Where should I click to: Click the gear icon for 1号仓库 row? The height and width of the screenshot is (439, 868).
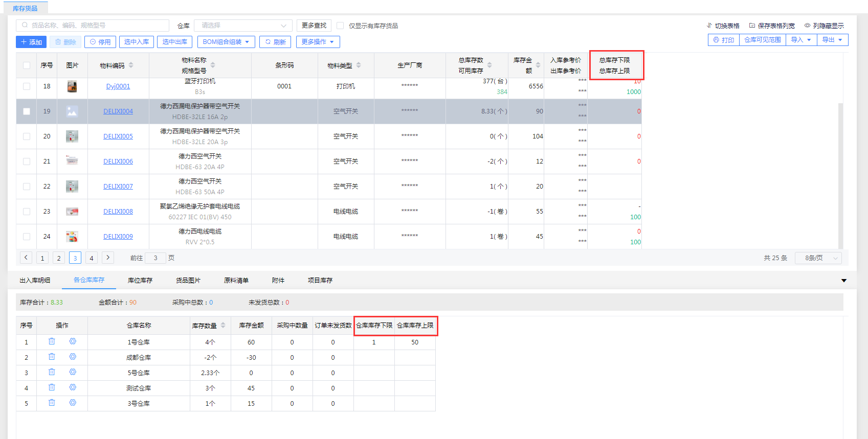[x=73, y=341]
